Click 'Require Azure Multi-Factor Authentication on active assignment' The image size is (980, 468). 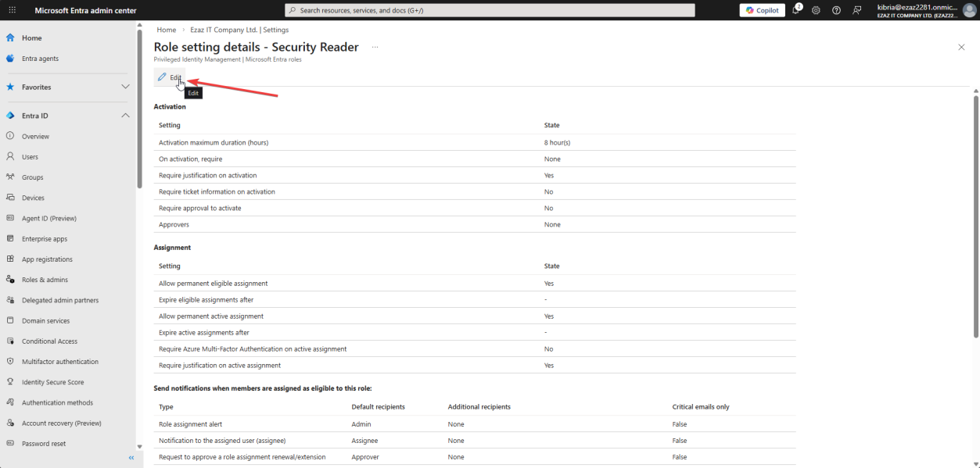point(253,348)
